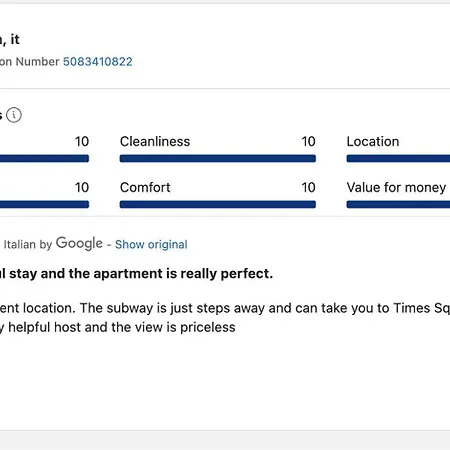
Task: Click the "Italian by" translation note
Action: pyautogui.click(x=28, y=244)
